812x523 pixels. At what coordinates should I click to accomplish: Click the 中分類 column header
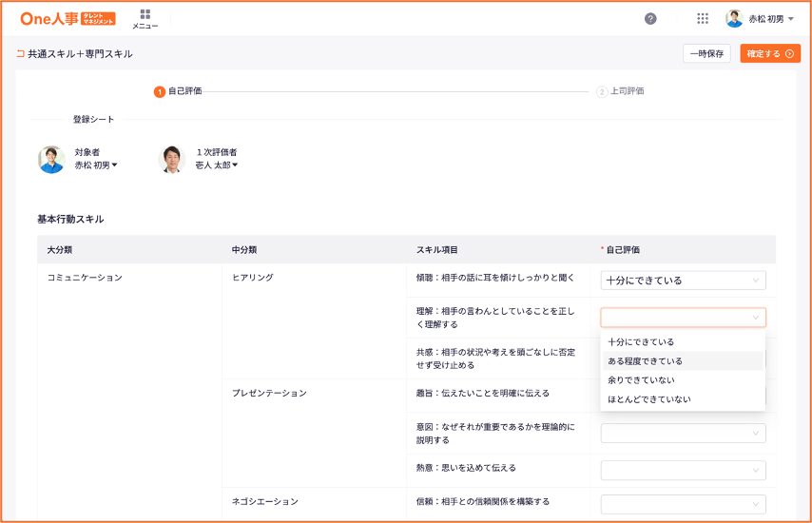[244, 249]
